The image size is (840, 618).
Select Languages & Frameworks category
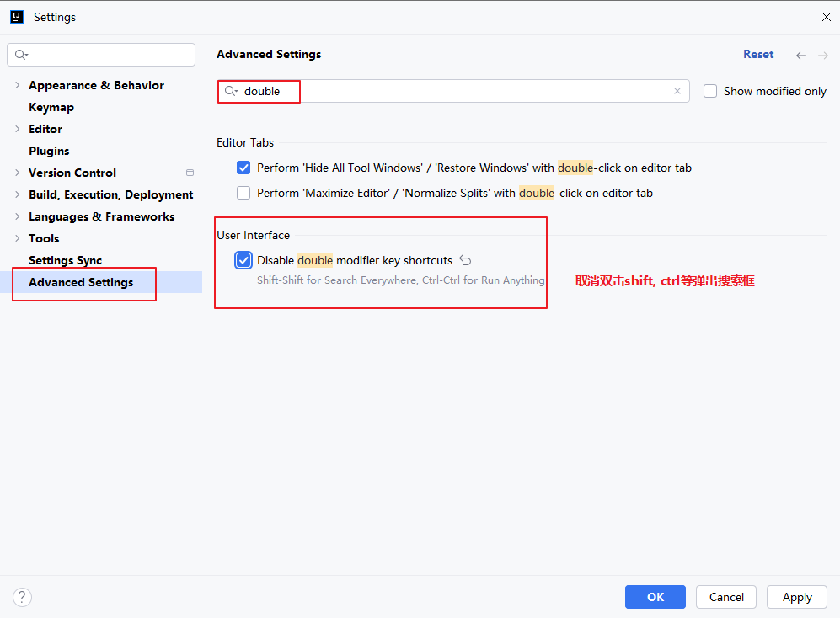coord(102,216)
